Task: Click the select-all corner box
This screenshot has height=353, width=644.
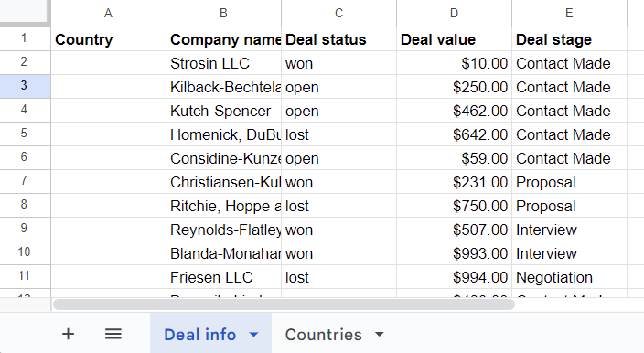Action: 25,13
